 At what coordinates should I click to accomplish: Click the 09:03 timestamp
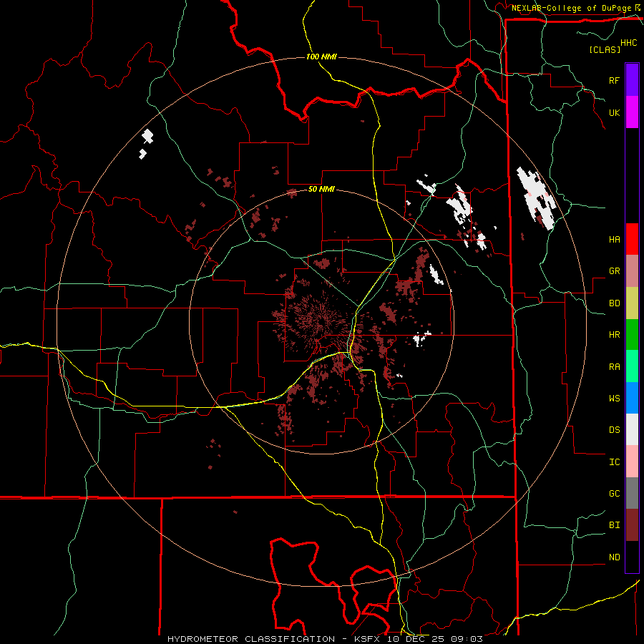click(467, 639)
